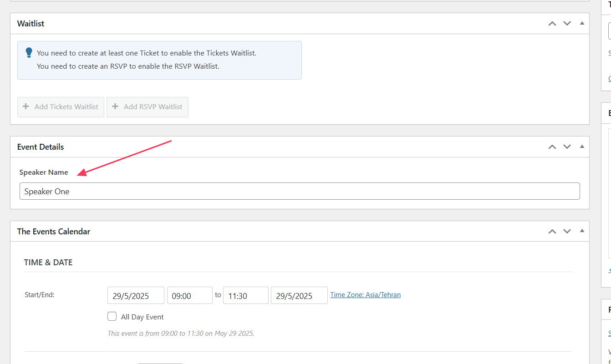Open the 11:30 end time field
The height and width of the screenshot is (364, 611).
tap(245, 296)
